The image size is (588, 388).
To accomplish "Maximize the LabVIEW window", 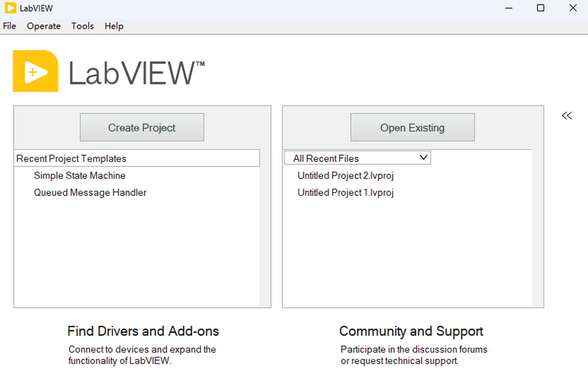I will pos(540,8).
